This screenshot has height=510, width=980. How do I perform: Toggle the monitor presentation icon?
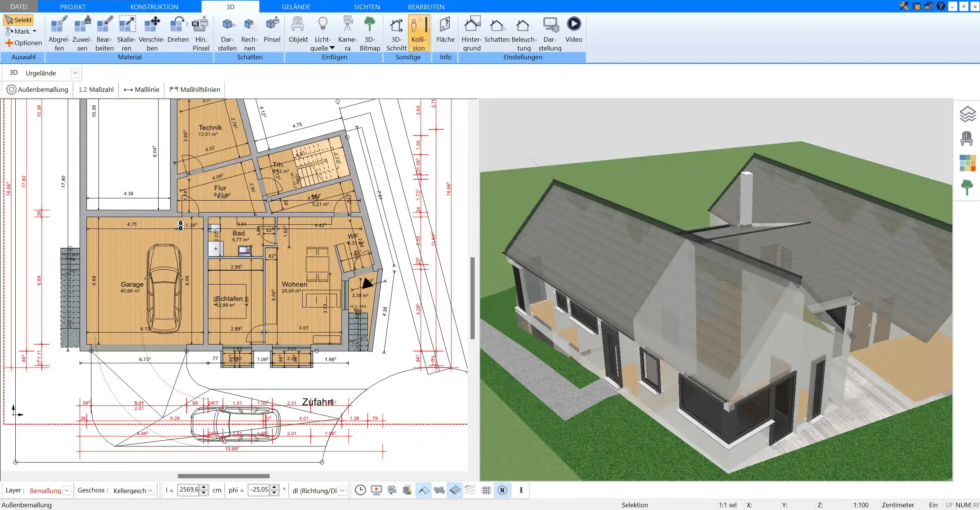click(x=376, y=490)
